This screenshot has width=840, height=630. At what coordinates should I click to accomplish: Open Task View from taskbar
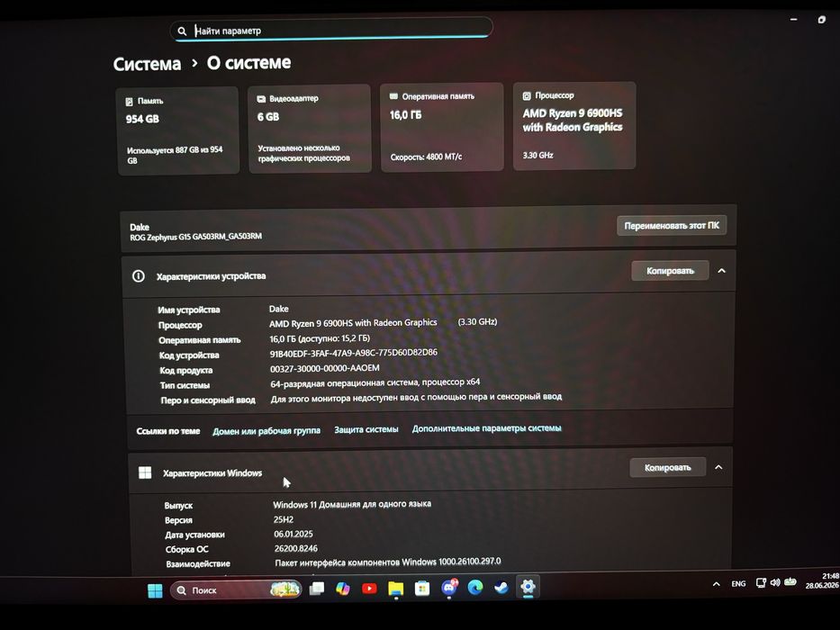tap(317, 589)
